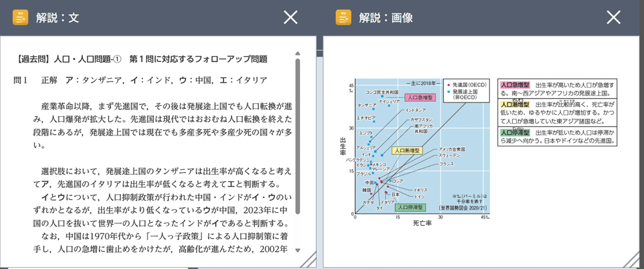This screenshot has height=269, width=644.
Task: Click the scroll up arrow in text panel
Action: (x=298, y=54)
